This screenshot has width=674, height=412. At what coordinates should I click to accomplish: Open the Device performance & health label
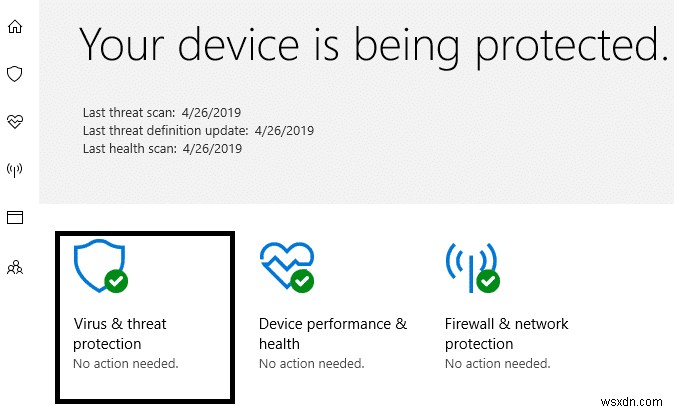tap(332, 334)
